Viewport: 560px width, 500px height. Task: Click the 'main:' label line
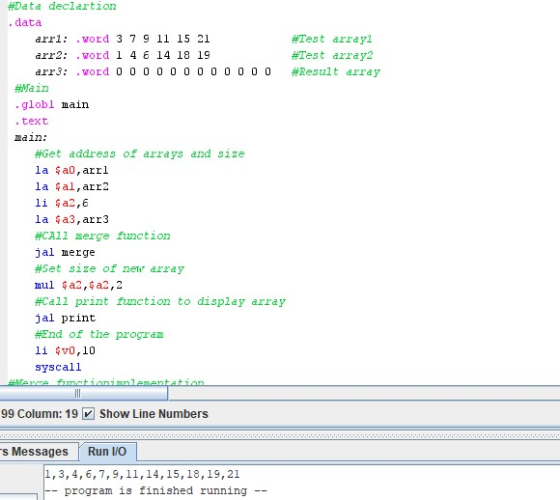[31, 138]
